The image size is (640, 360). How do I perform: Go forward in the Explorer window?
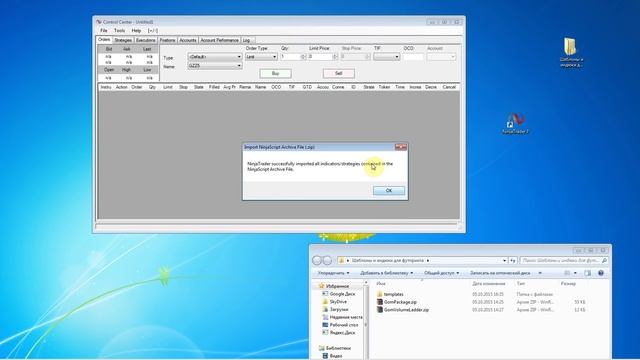327,260
